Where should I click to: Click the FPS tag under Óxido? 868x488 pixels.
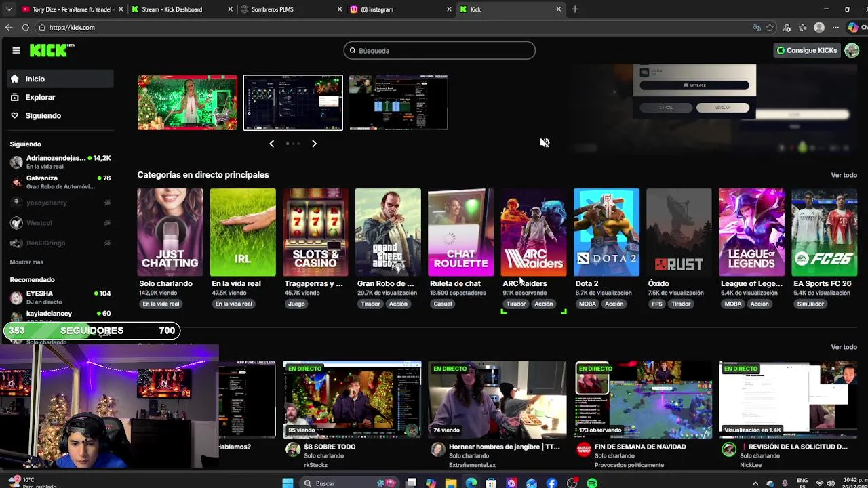[x=656, y=304]
